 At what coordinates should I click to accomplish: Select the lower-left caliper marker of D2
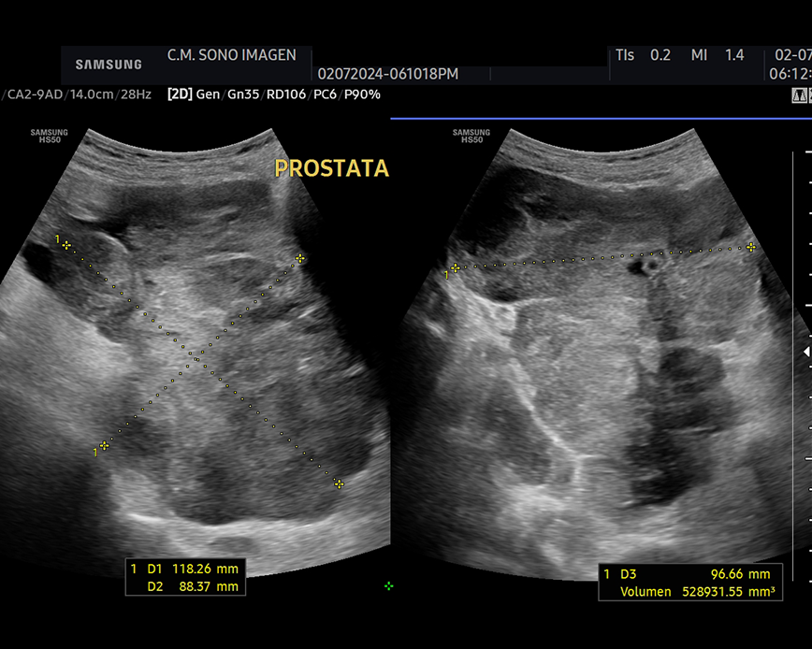tap(104, 446)
